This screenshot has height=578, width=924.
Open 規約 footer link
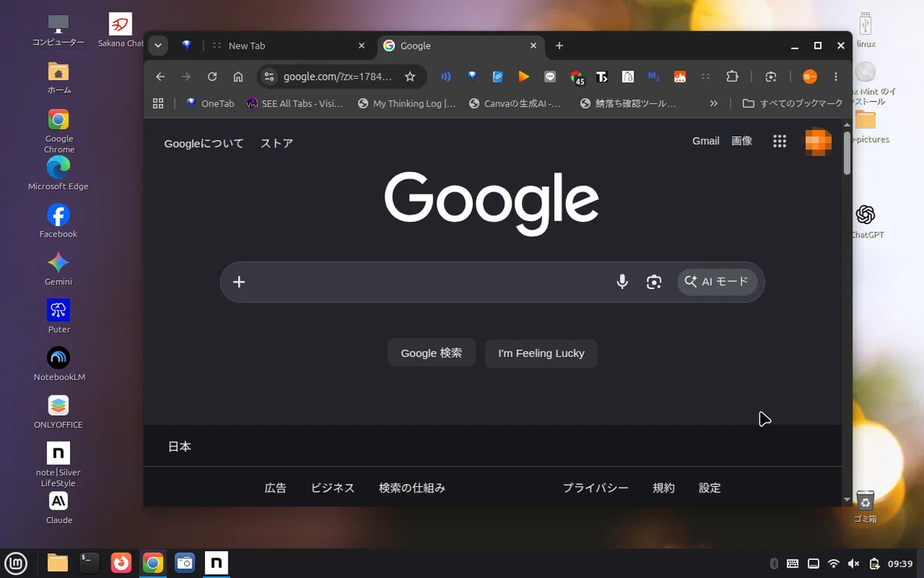pyautogui.click(x=664, y=488)
